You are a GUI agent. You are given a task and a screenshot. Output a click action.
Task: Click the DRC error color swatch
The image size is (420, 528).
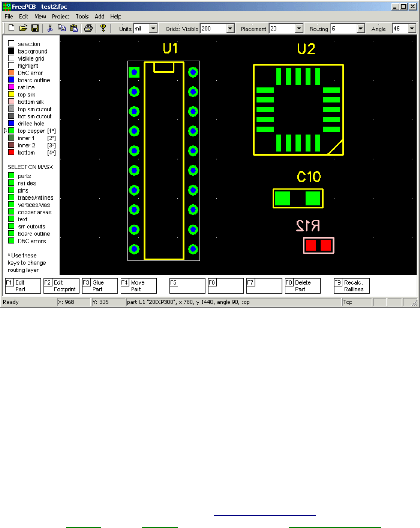click(x=11, y=73)
